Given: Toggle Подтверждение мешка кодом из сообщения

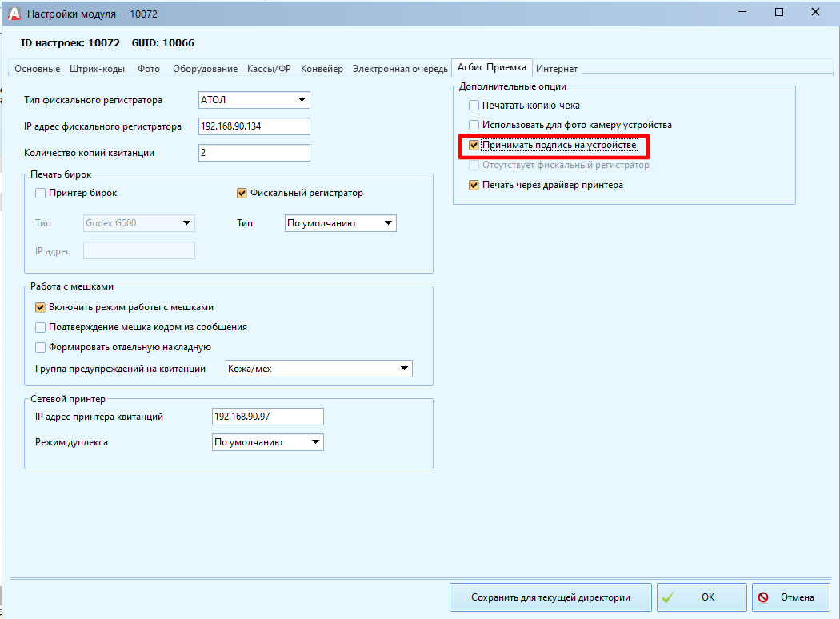Looking at the screenshot, I should point(40,327).
